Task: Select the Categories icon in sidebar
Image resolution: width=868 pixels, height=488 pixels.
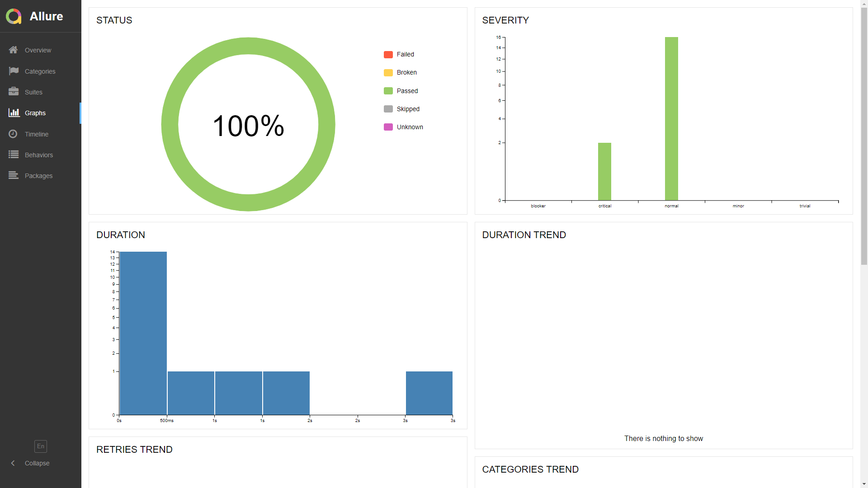Action: (x=13, y=70)
